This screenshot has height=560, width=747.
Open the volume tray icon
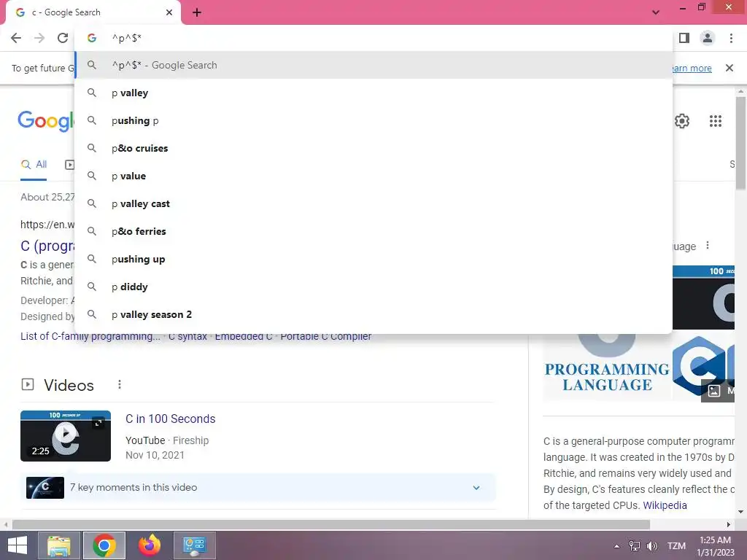[x=651, y=546]
